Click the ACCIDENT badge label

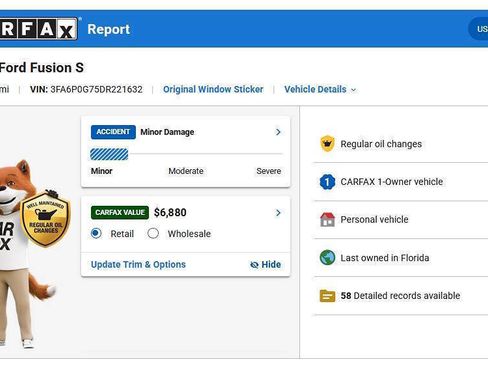tap(113, 132)
